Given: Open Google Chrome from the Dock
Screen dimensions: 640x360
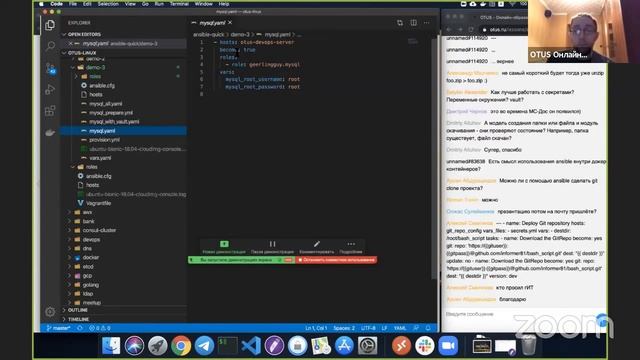Looking at the screenshot, I should tap(181, 346).
